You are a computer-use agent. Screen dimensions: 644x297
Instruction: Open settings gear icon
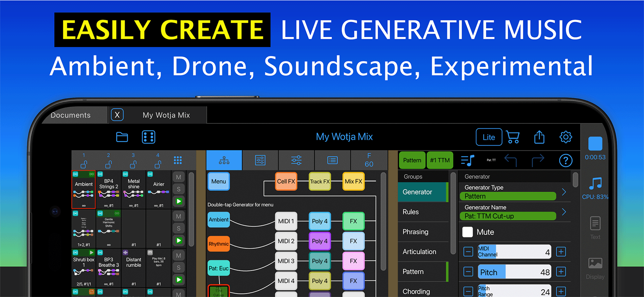click(x=565, y=137)
